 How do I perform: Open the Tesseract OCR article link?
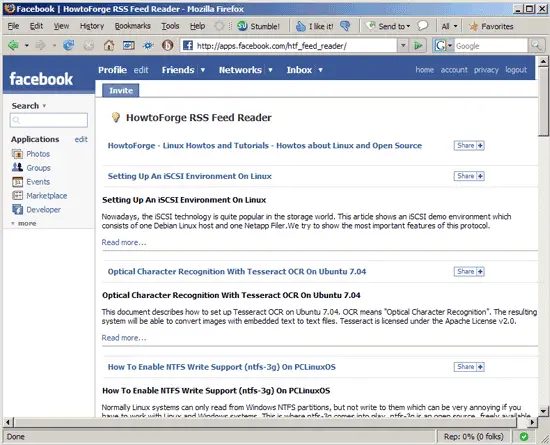[237, 271]
